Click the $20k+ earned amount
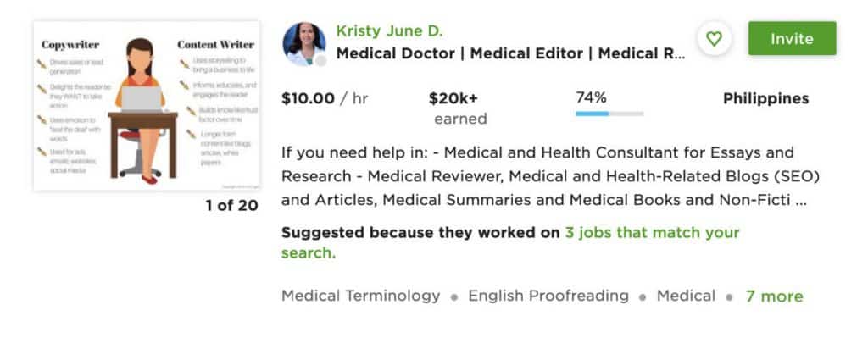This screenshot has width=868, height=338. pyautogui.click(x=457, y=108)
